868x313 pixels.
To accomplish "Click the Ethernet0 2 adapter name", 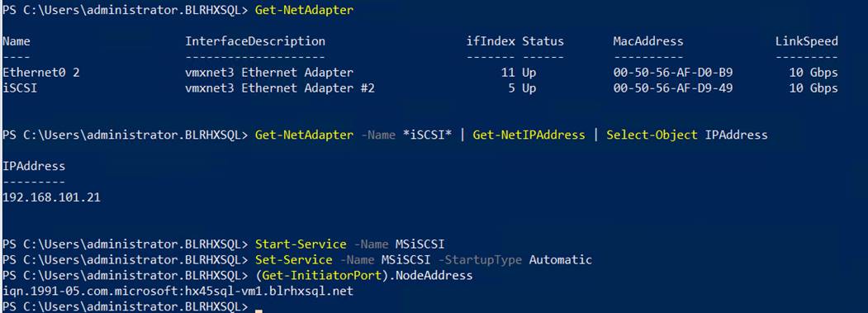I will tap(41, 73).
